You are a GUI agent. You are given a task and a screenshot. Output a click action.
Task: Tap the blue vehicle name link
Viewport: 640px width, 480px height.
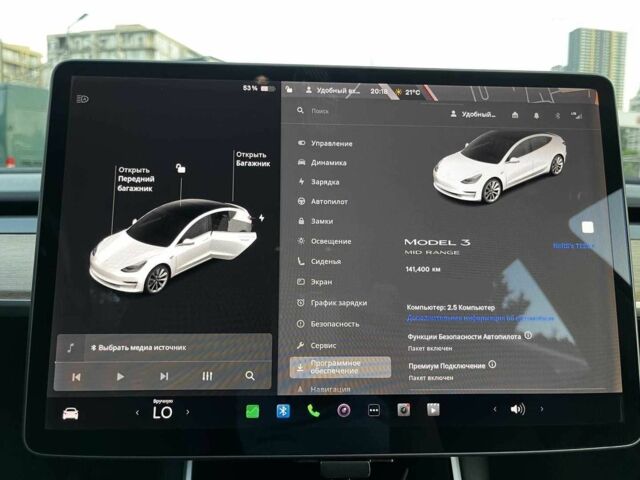pos(573,246)
